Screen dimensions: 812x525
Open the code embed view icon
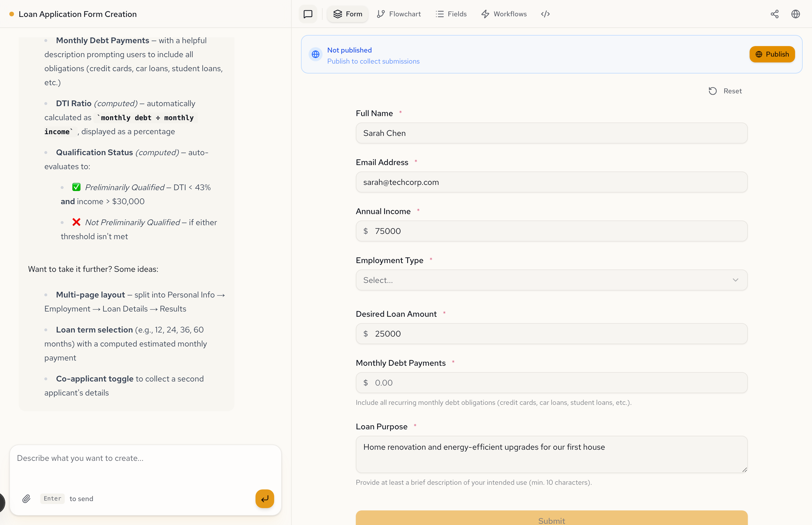pos(545,14)
